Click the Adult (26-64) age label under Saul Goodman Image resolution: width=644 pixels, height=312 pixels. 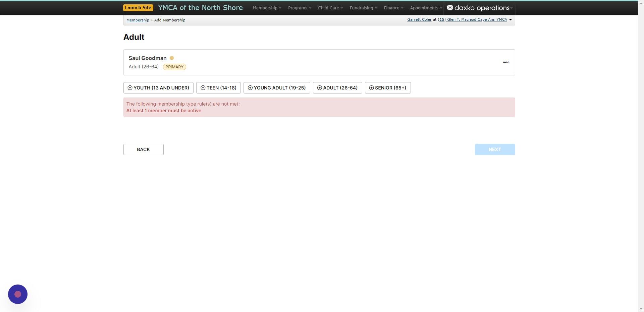[144, 67]
